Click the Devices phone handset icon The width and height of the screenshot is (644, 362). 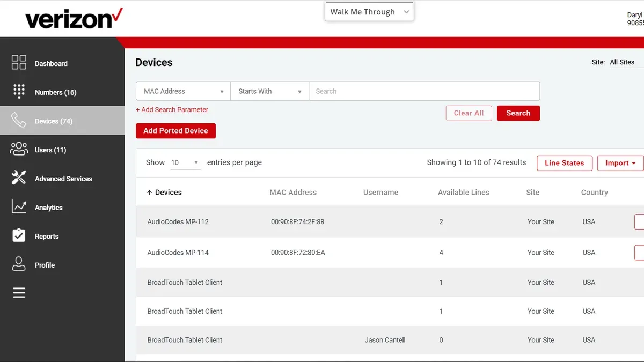[x=19, y=120]
